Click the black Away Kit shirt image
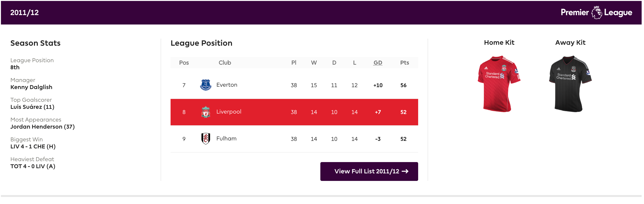This screenshot has height=204, width=644. point(570,84)
